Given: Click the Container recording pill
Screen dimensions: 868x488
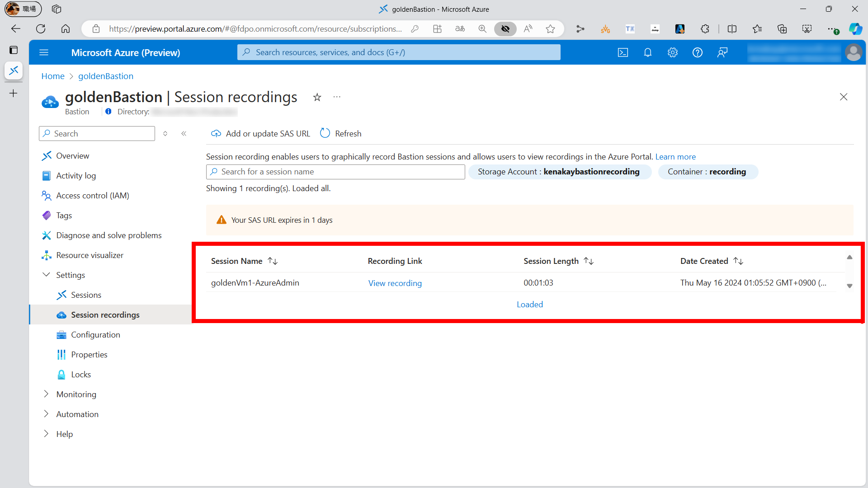Looking at the screenshot, I should [708, 172].
